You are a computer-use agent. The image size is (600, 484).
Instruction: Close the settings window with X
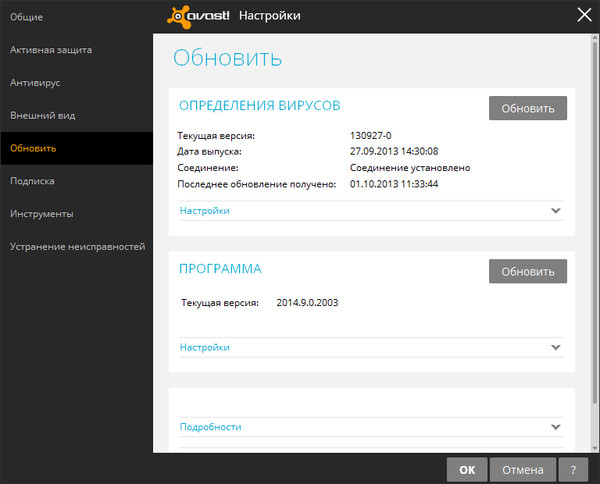(585, 14)
